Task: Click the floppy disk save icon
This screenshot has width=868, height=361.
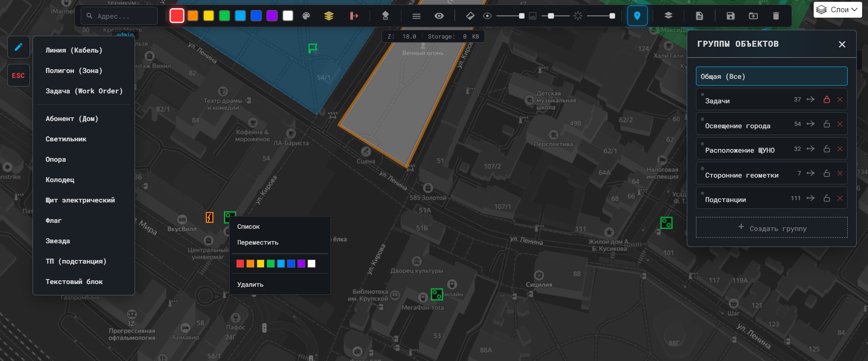Action: point(730,16)
